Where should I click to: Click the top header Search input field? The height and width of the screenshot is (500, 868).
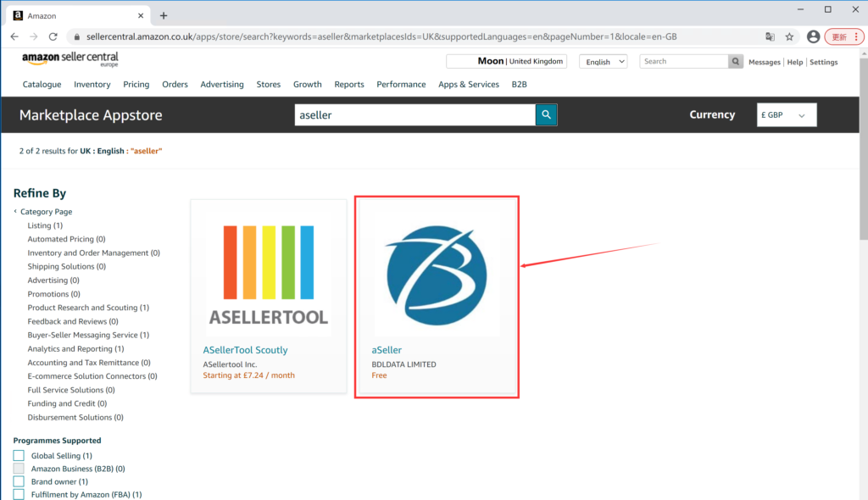pyautogui.click(x=684, y=62)
